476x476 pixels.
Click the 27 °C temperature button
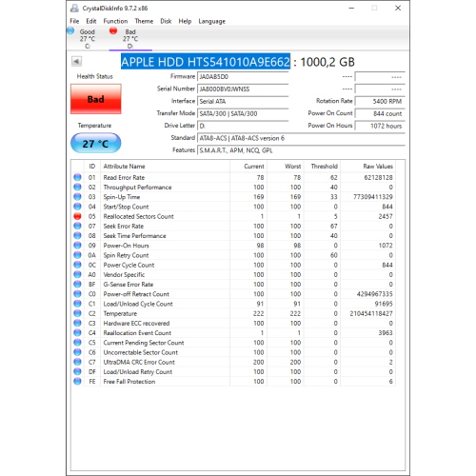96,144
